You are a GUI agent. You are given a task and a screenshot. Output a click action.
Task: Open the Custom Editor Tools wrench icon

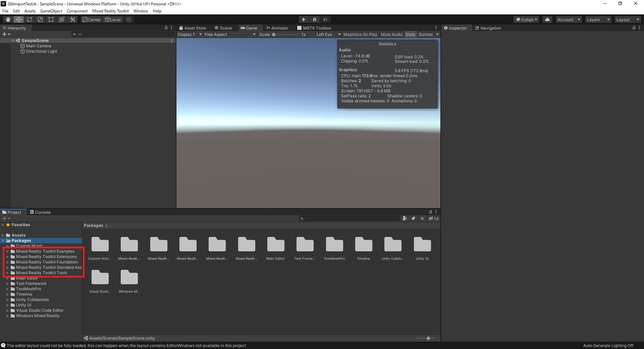coord(72,19)
